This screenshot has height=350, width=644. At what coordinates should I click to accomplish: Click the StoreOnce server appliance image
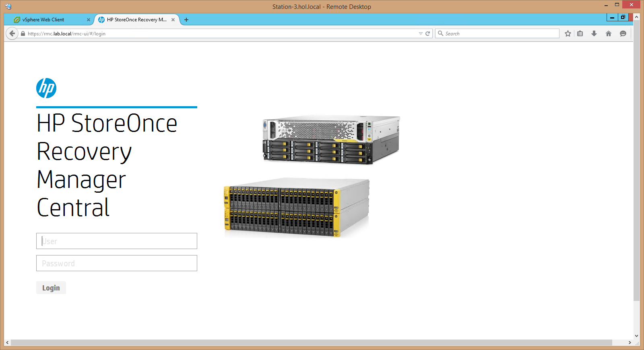pos(331,140)
